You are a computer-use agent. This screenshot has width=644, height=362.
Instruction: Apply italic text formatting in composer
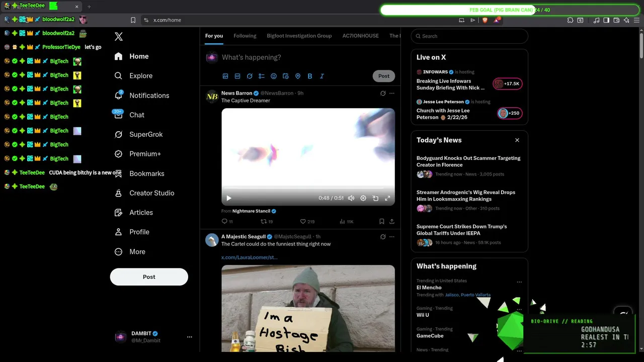point(322,76)
